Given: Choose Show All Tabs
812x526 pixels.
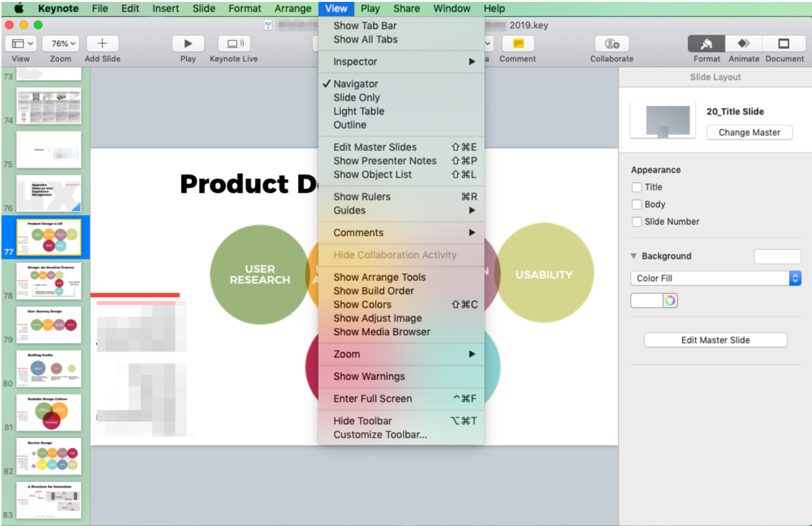Looking at the screenshot, I should tap(401, 40).
